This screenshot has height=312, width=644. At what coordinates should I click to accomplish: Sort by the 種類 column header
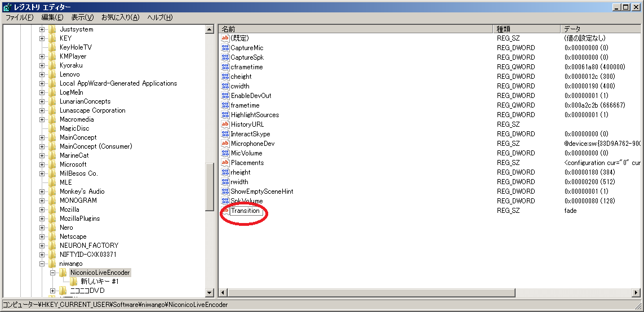point(527,29)
